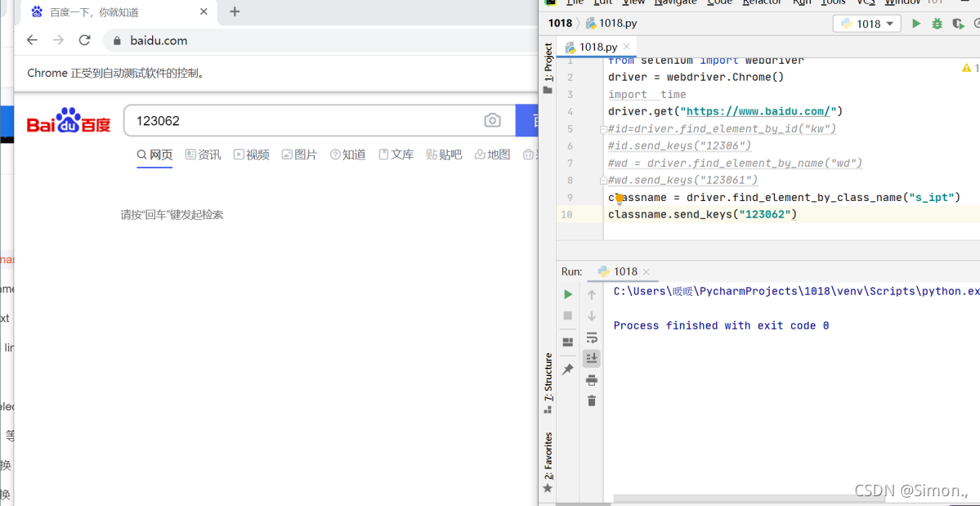The image size is (980, 506).
Task: Open the Refactor menu in PyCharm
Action: pyautogui.click(x=762, y=2)
